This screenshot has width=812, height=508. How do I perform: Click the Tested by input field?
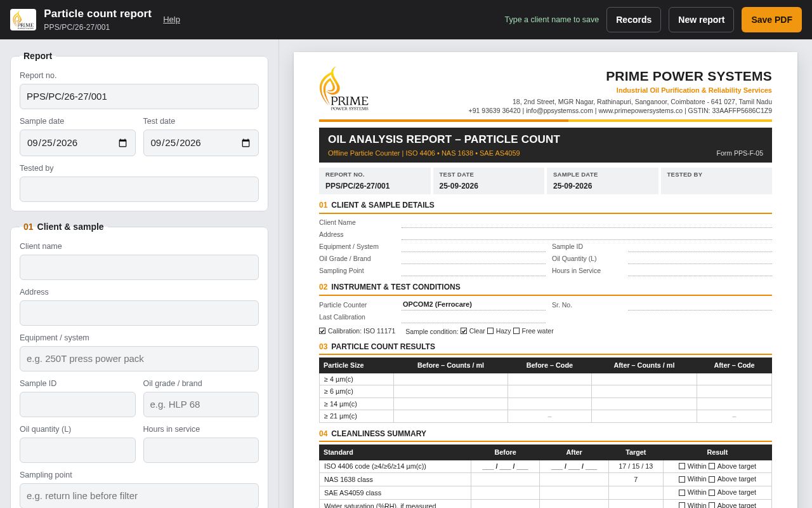click(x=139, y=189)
